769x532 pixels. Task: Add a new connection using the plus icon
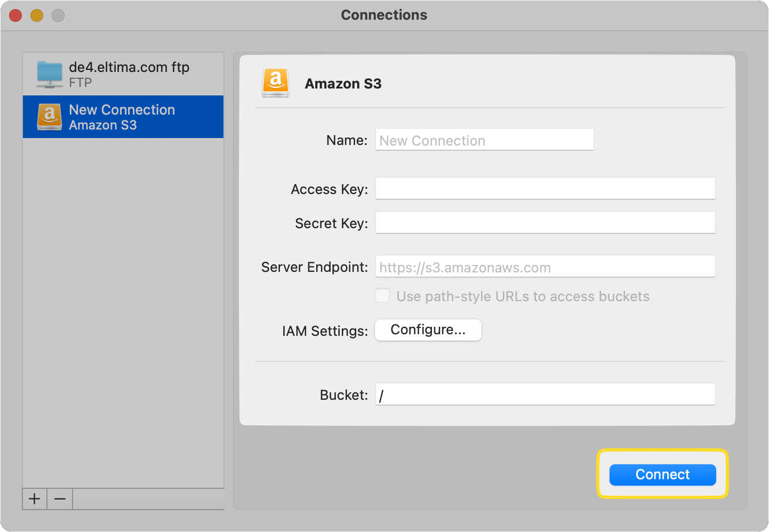point(34,499)
